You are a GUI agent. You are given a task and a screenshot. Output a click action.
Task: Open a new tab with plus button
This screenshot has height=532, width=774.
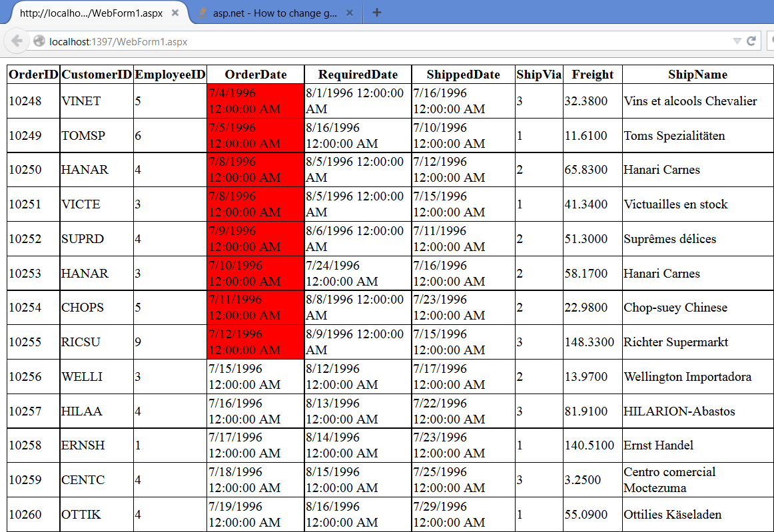click(x=376, y=13)
